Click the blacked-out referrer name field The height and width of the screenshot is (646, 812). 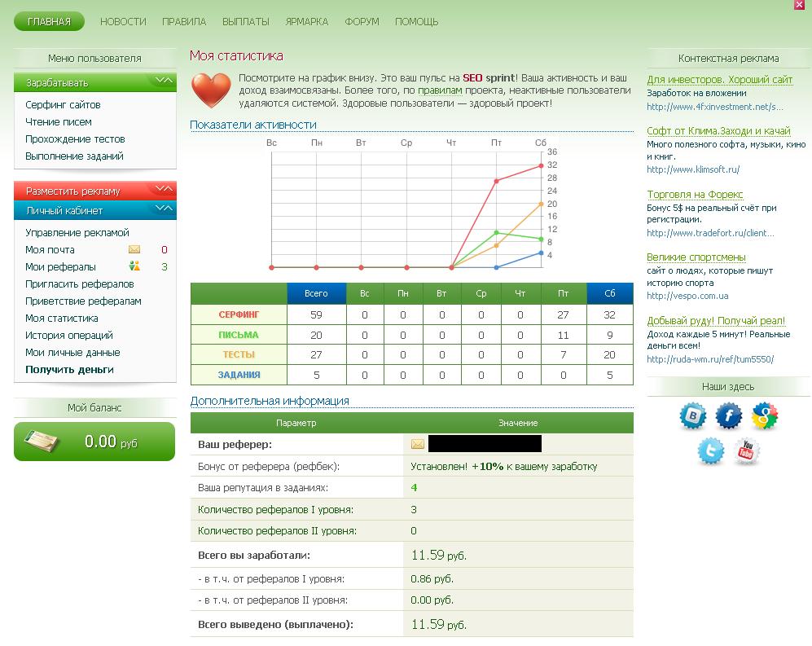click(485, 444)
